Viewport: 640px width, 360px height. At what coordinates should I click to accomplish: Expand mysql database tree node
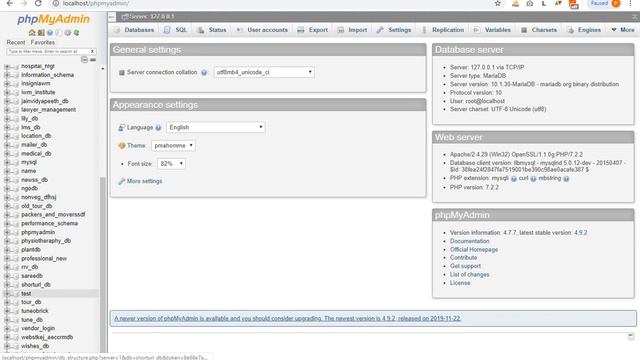[7, 162]
